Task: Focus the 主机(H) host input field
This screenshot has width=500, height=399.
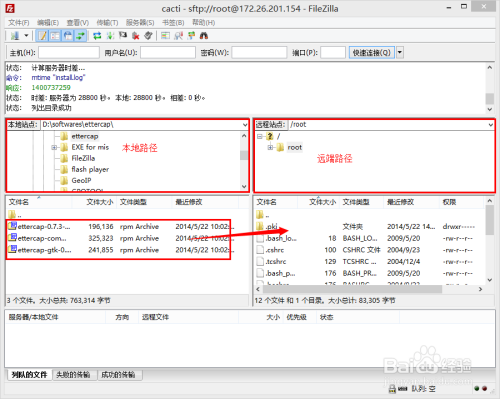Action: pyautogui.click(x=69, y=53)
